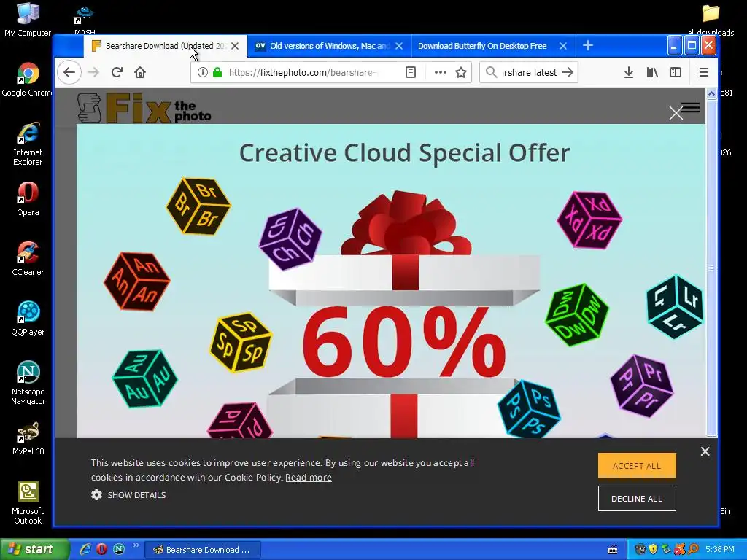Click the Premiere Pr cube icon
This screenshot has width=747, height=560.
pyautogui.click(x=642, y=386)
